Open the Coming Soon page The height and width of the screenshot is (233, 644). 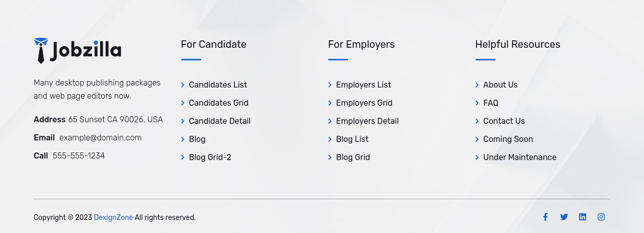click(x=508, y=139)
